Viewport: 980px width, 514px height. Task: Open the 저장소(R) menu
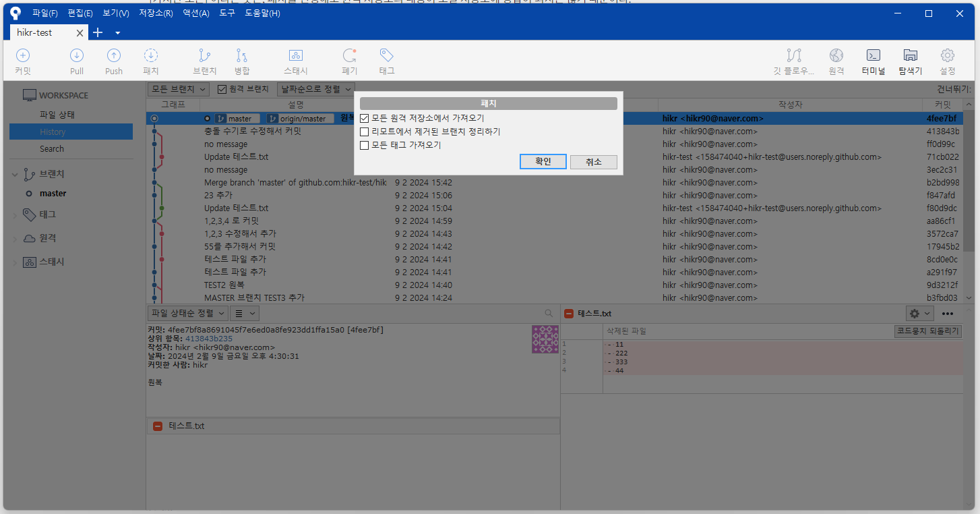(x=156, y=13)
